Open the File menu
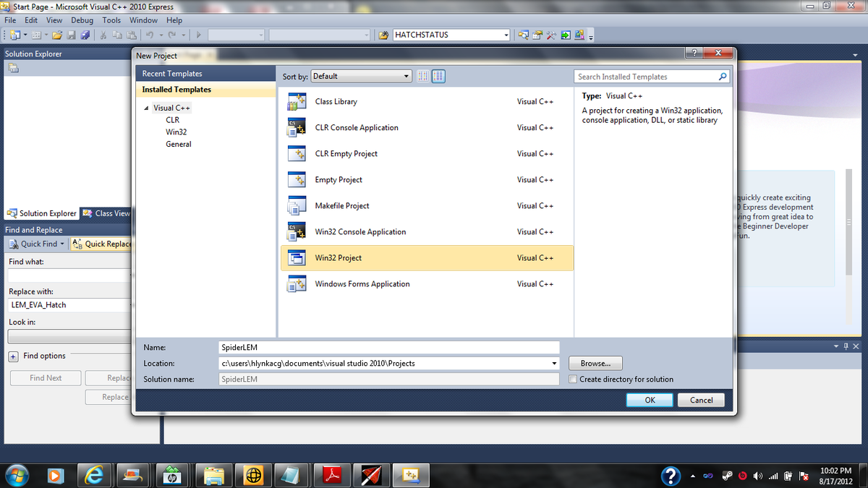Image resolution: width=868 pixels, height=488 pixels. tap(11, 20)
